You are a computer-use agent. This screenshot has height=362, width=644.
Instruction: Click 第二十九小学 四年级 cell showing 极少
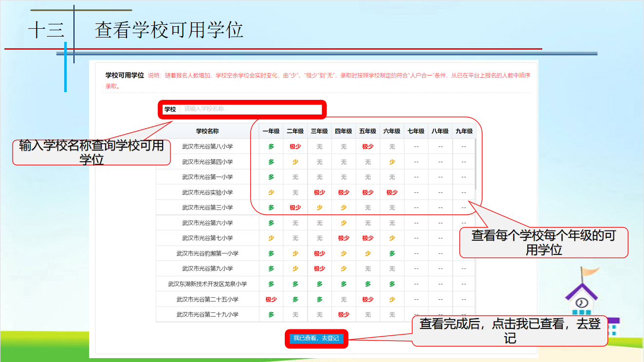(x=344, y=315)
